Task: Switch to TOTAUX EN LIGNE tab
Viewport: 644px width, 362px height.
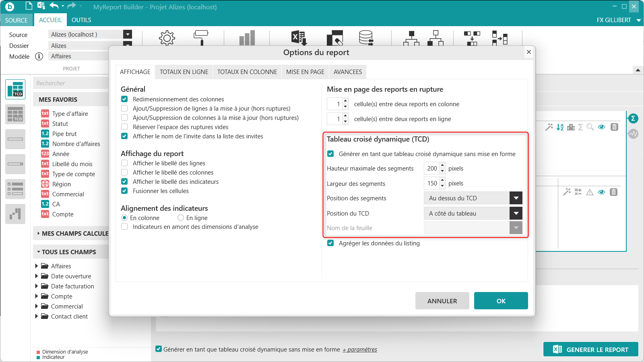Action: (x=184, y=72)
